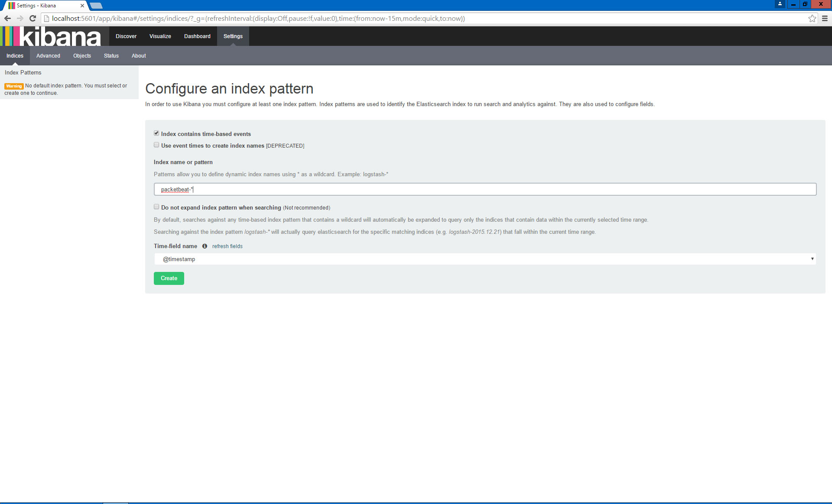Viewport: 832px width, 504px height.
Task: Click the browser back arrow
Action: click(7, 18)
